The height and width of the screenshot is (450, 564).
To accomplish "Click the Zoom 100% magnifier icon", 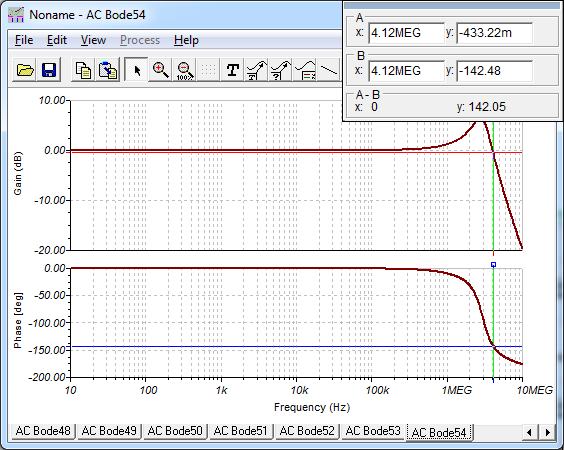I will point(185,69).
